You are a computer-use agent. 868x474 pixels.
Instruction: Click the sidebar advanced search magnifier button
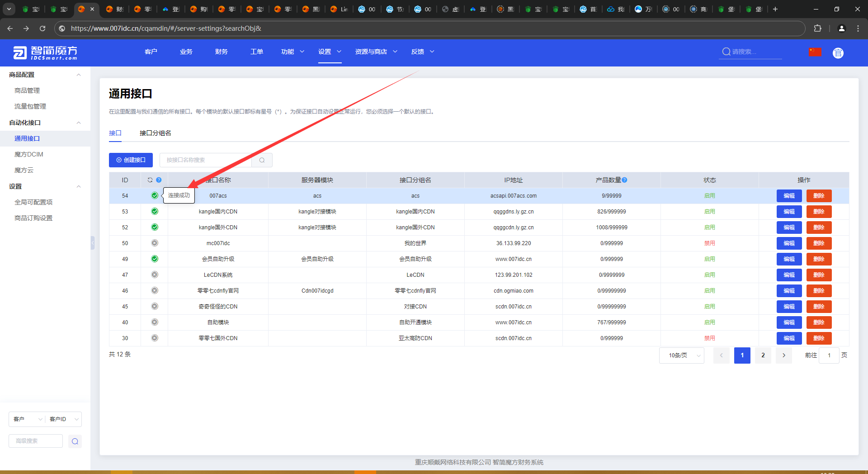pos(75,441)
